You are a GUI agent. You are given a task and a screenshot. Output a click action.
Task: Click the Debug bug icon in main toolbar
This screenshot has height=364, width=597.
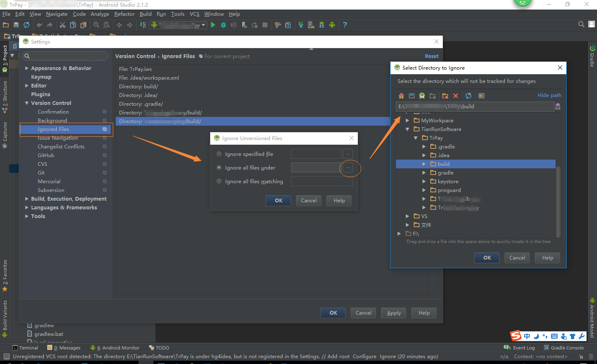click(x=223, y=25)
